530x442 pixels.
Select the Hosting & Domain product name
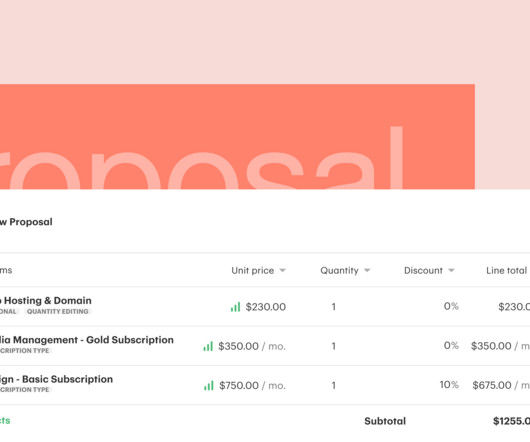[x=46, y=300]
